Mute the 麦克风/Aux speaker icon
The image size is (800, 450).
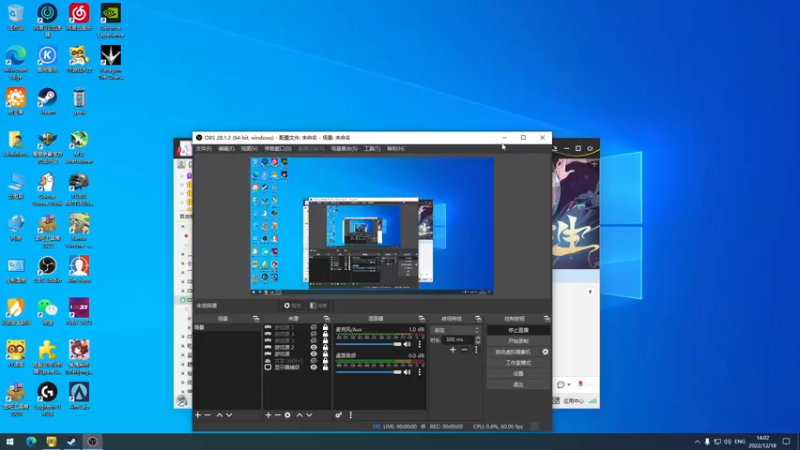tap(407, 344)
